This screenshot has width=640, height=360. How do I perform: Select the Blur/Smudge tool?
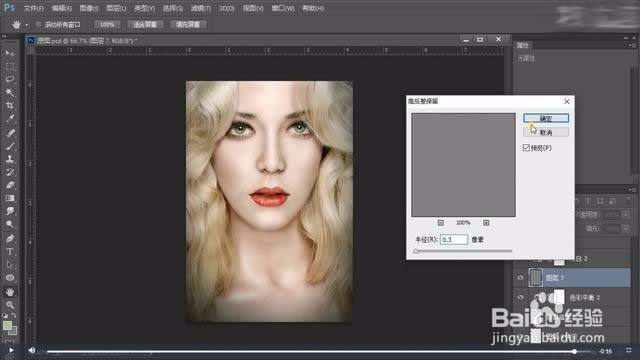tap(10, 211)
